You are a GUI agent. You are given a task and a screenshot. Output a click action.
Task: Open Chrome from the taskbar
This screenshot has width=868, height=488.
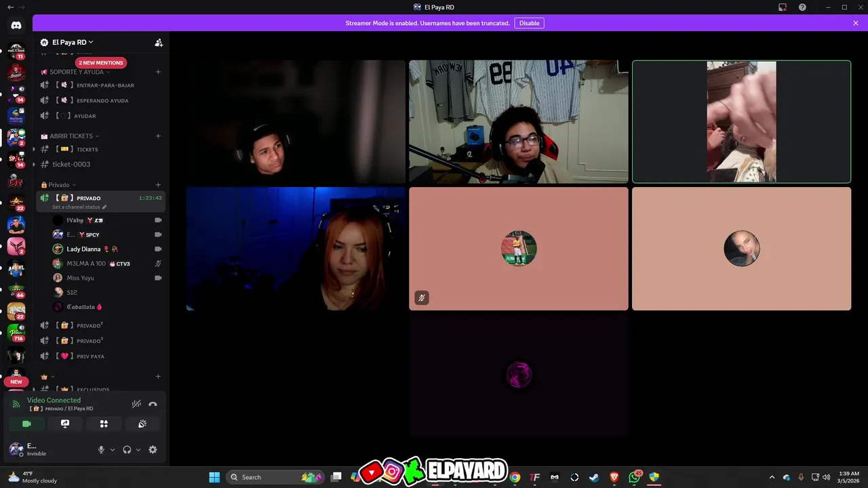pyautogui.click(x=515, y=477)
